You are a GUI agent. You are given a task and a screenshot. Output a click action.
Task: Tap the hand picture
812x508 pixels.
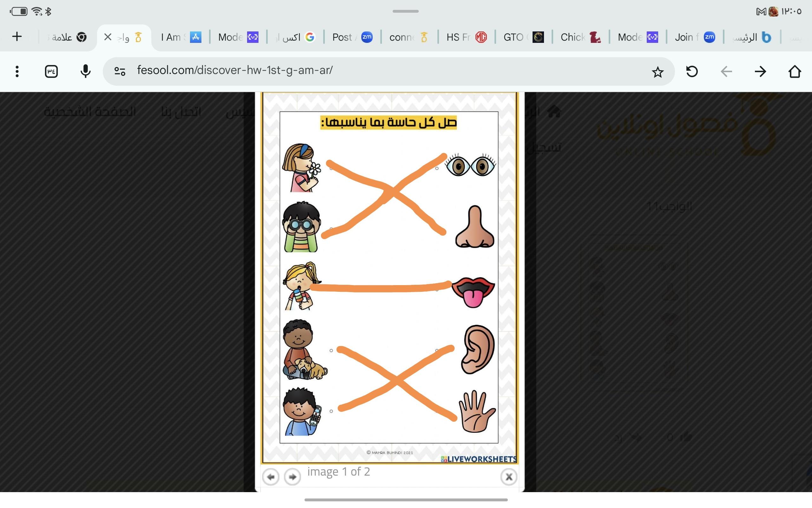[x=476, y=411]
